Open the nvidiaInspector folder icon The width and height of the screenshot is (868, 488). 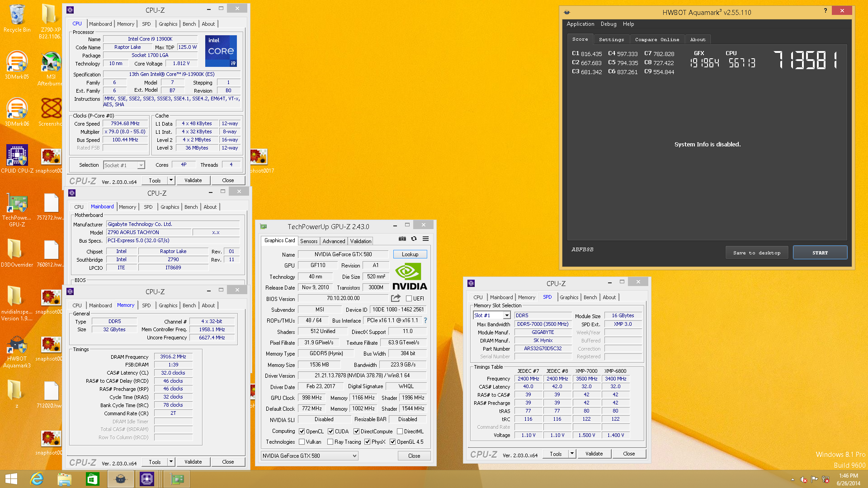point(17,303)
